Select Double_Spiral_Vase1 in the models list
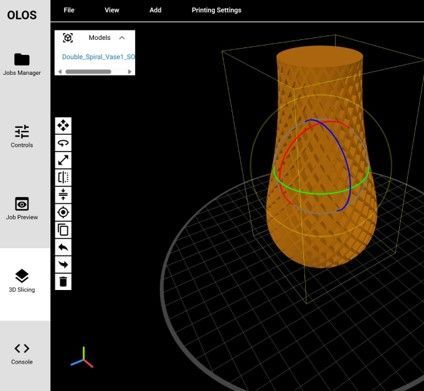Viewport: 424px width, 391px height. 98,57
